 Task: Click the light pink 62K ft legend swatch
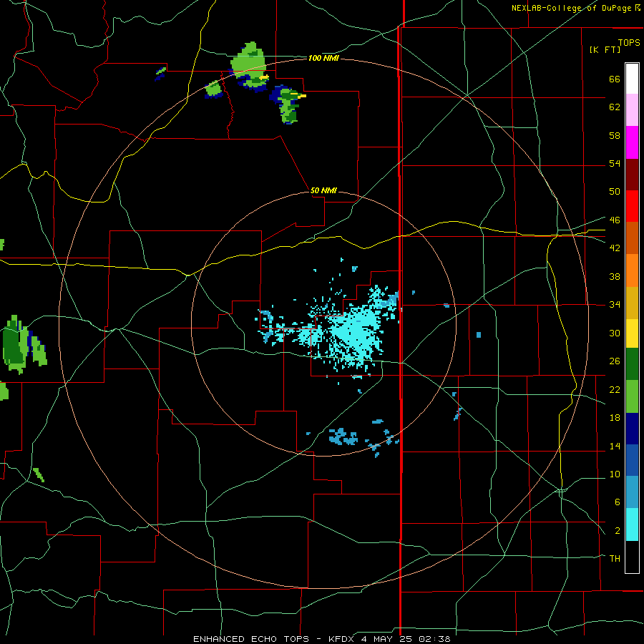click(x=632, y=110)
